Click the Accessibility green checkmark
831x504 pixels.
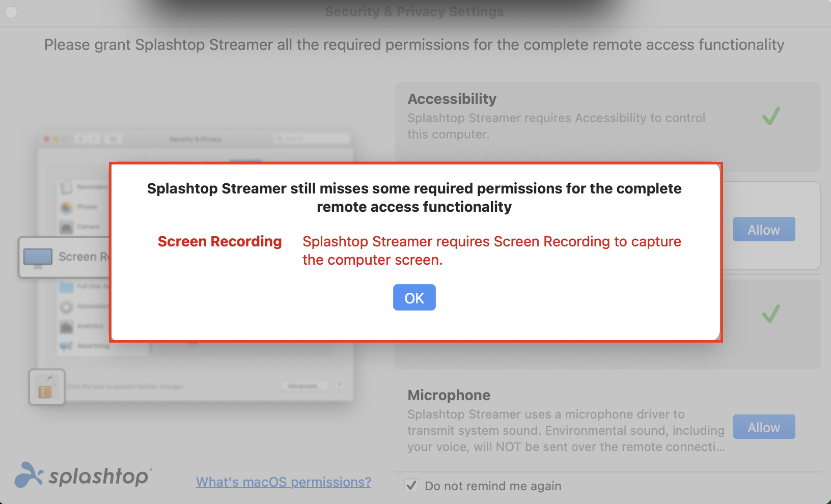pyautogui.click(x=771, y=116)
